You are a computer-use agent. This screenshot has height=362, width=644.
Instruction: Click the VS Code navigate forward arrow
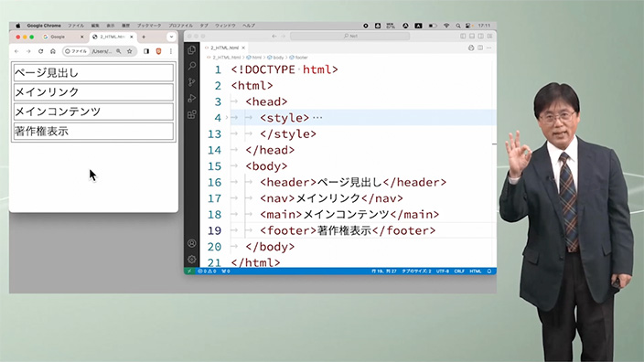pyautogui.click(x=283, y=37)
